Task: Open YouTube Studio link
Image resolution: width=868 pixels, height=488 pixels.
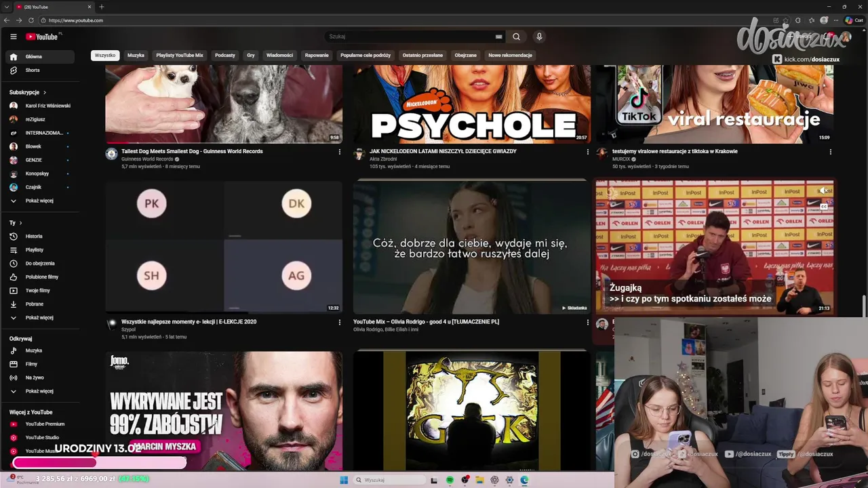Action: pyautogui.click(x=40, y=438)
